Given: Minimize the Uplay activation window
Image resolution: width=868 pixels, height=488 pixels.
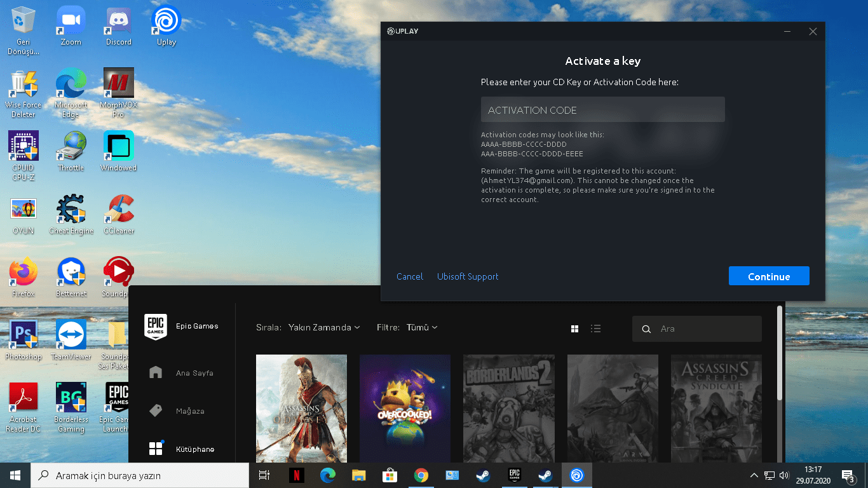Looking at the screenshot, I should pos(788,31).
